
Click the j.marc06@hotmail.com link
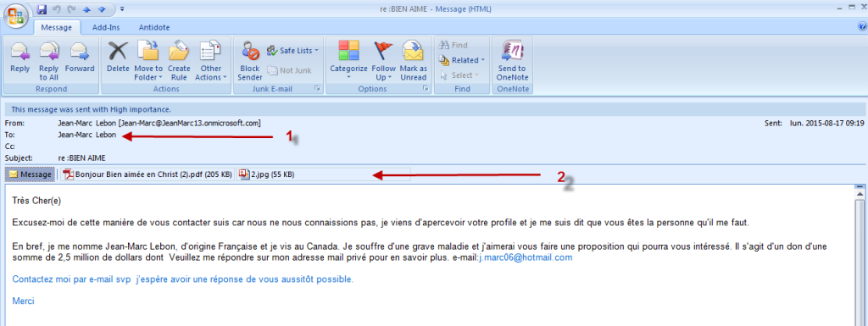(526, 257)
